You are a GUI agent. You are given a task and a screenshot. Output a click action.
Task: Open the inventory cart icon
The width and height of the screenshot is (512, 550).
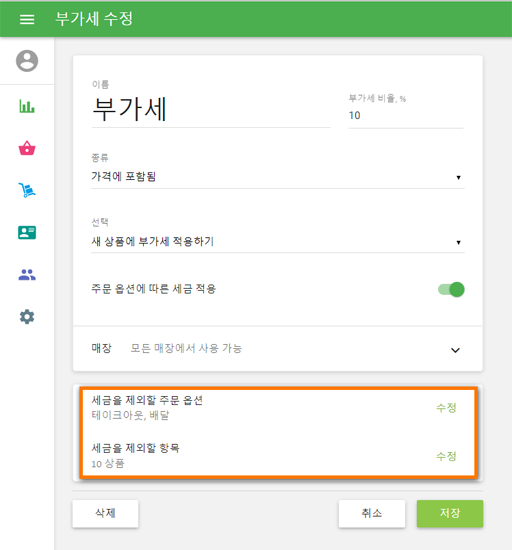(x=27, y=190)
